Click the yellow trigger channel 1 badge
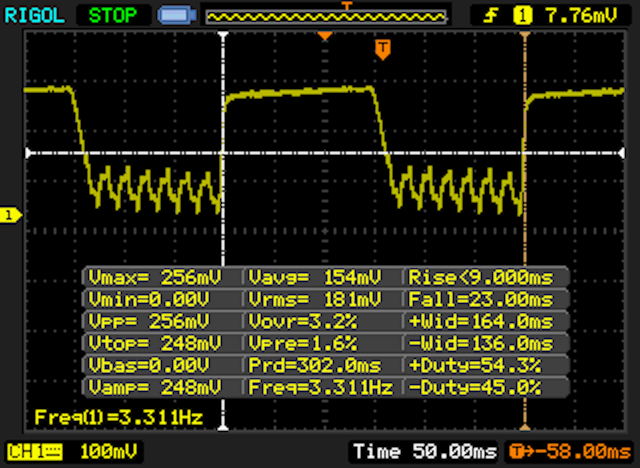Viewport: 640px width, 468px height. [522, 16]
